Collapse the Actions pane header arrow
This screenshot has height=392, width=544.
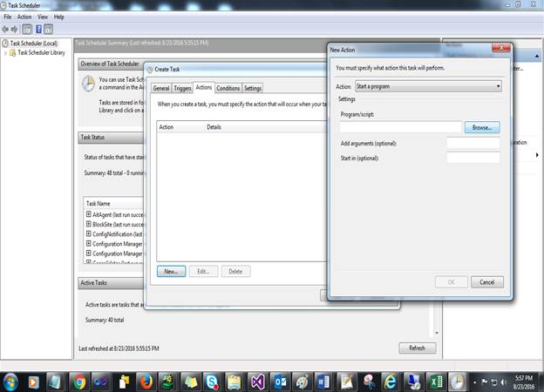(x=537, y=56)
